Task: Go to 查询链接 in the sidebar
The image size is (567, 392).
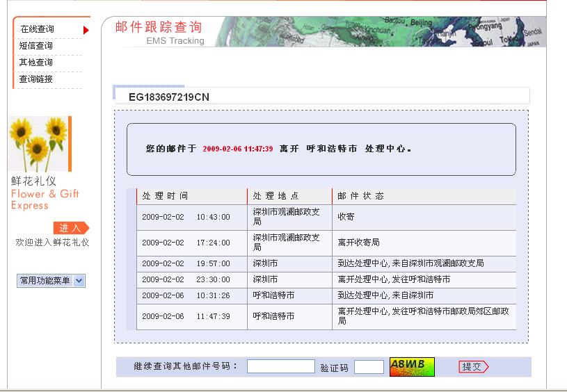Action: coord(36,79)
